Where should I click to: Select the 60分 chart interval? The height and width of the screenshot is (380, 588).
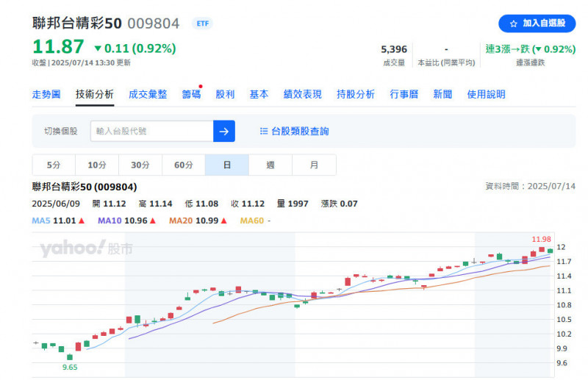click(x=183, y=165)
